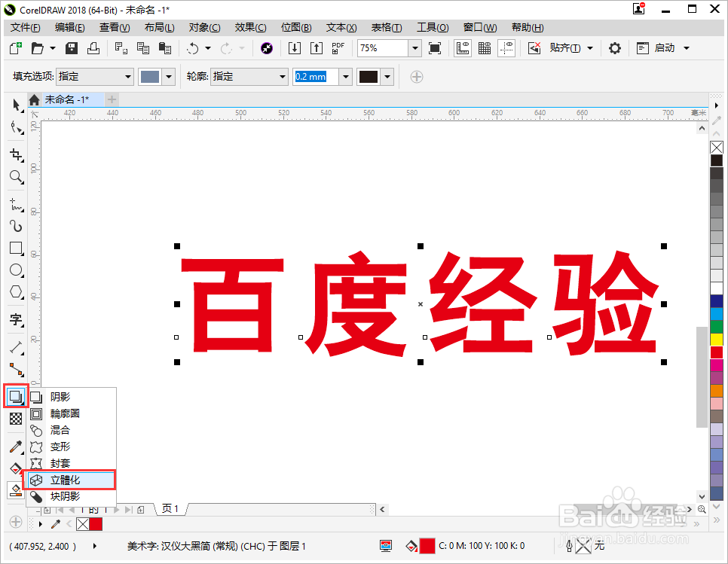This screenshot has width=728, height=564.
Task: Click the Full-screen preview icon
Action: click(435, 47)
